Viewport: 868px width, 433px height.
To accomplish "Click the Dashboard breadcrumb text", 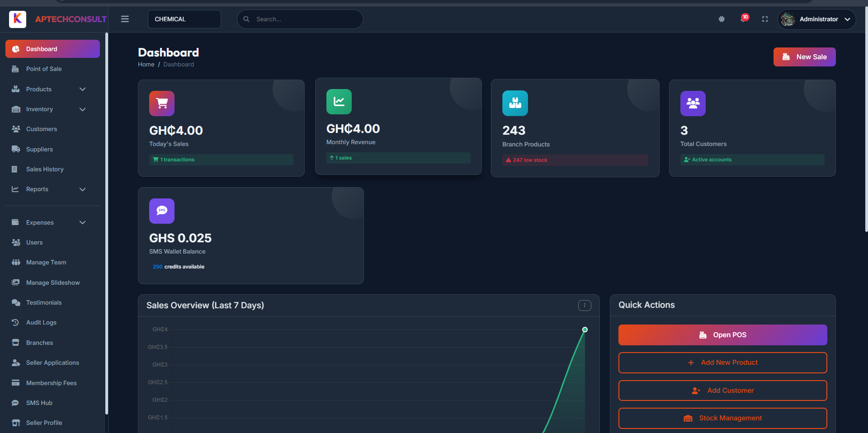I will click(179, 65).
